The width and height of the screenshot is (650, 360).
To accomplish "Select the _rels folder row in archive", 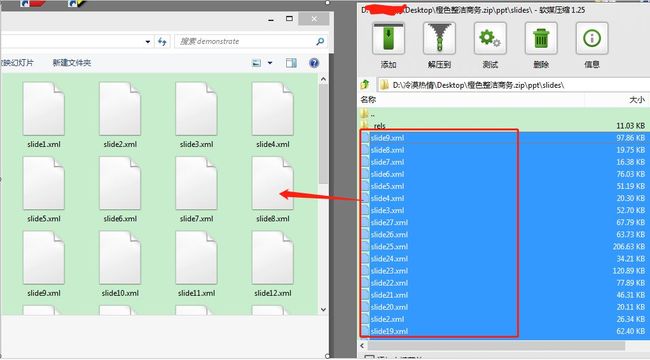I will coord(503,125).
